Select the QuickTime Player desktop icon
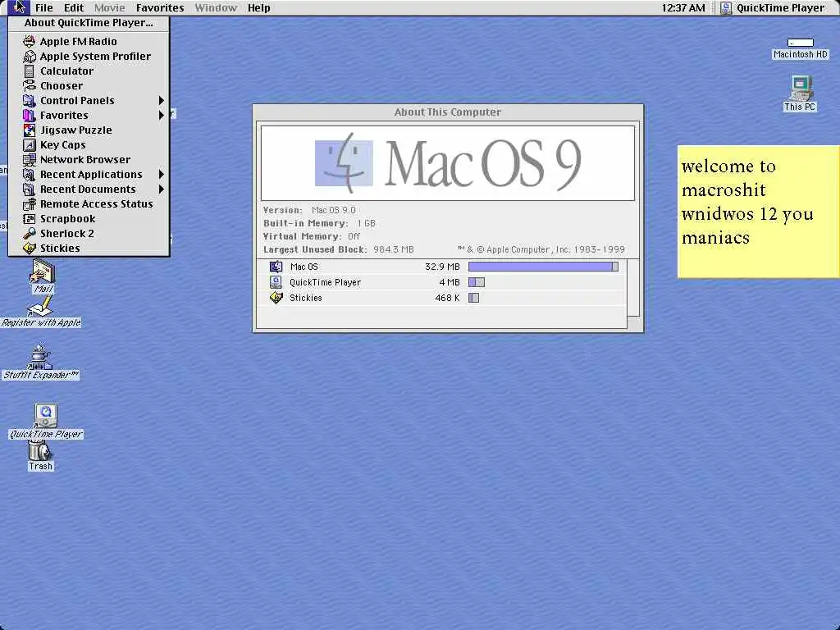The height and width of the screenshot is (630, 840). [x=46, y=416]
